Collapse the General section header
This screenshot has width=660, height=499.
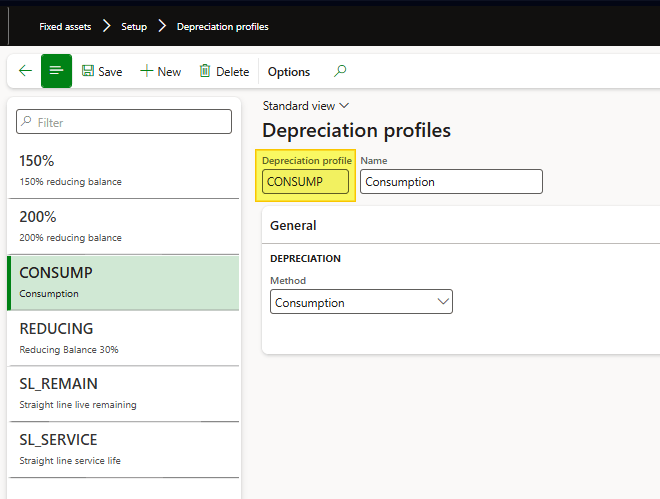pyautogui.click(x=294, y=226)
